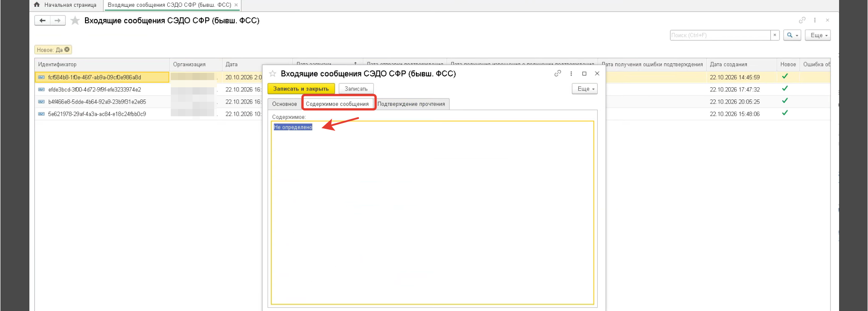The height and width of the screenshot is (311, 868).
Task: Open the Еще menu in list toolbar
Action: [818, 35]
